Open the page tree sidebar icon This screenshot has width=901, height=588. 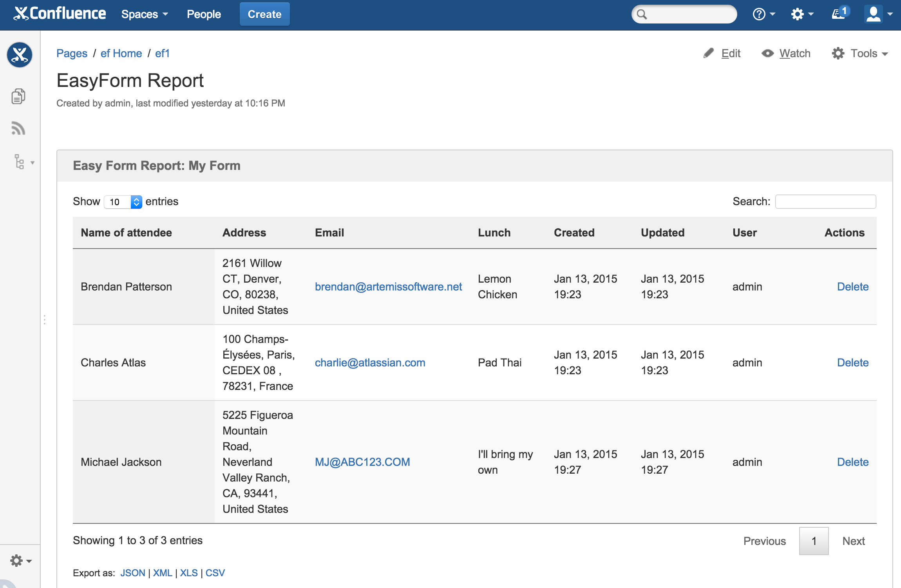(19, 162)
